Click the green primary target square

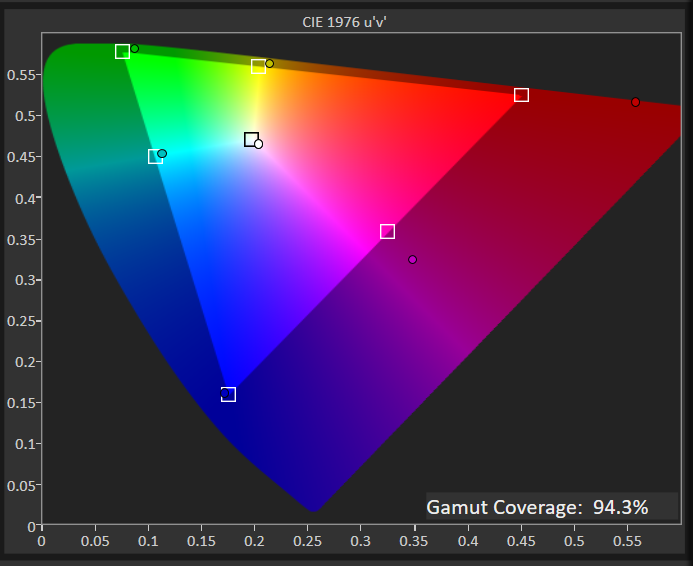coord(122,51)
